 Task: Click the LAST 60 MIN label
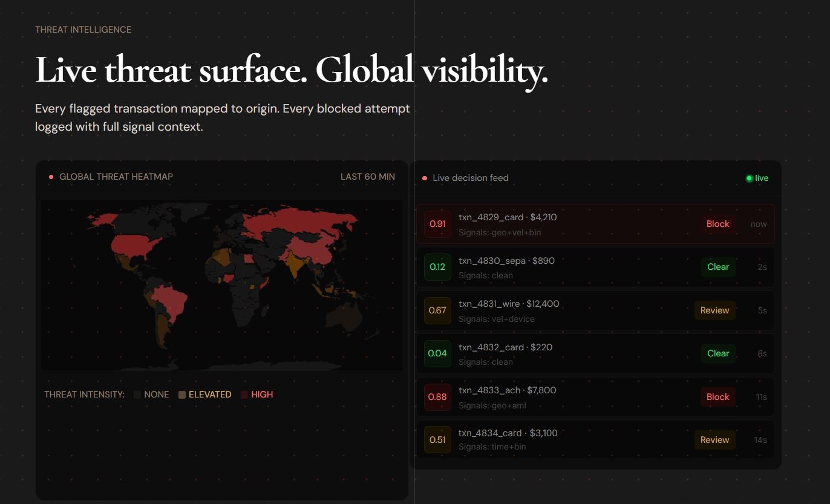368,177
